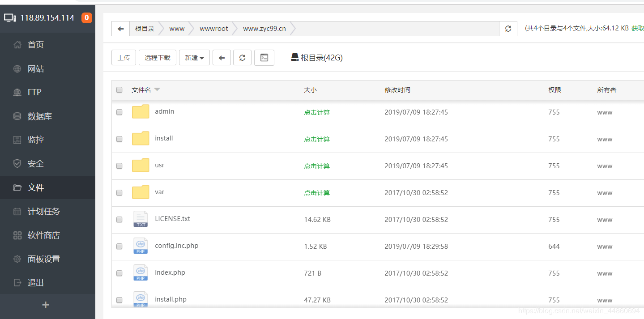Click the 远程下载 remote download button
The height and width of the screenshot is (319, 644).
click(158, 58)
